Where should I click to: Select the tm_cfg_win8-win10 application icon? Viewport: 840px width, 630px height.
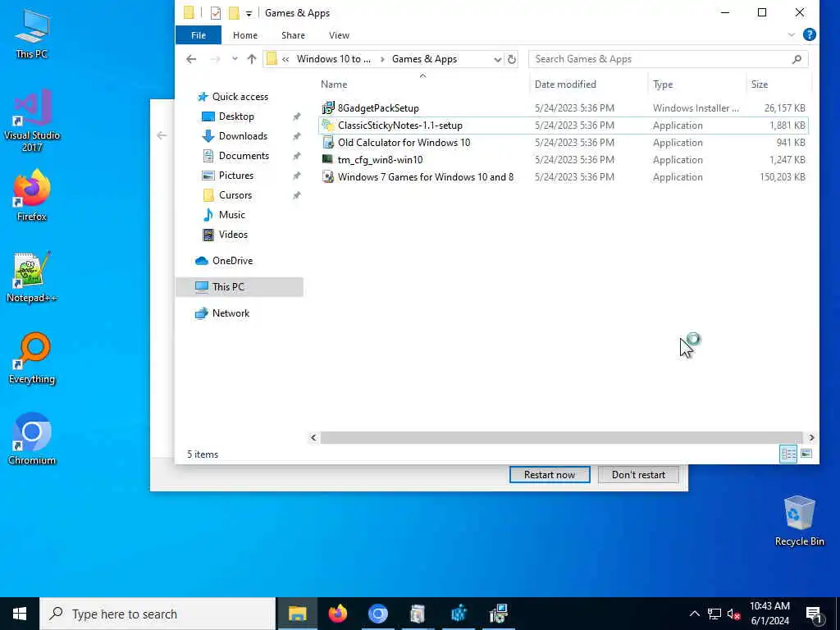(x=328, y=160)
